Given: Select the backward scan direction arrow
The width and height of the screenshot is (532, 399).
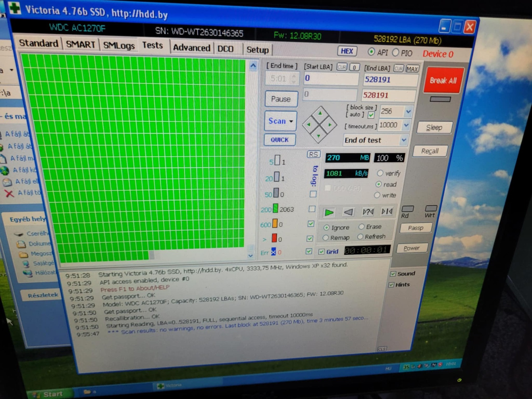Looking at the screenshot, I should pyautogui.click(x=348, y=212).
